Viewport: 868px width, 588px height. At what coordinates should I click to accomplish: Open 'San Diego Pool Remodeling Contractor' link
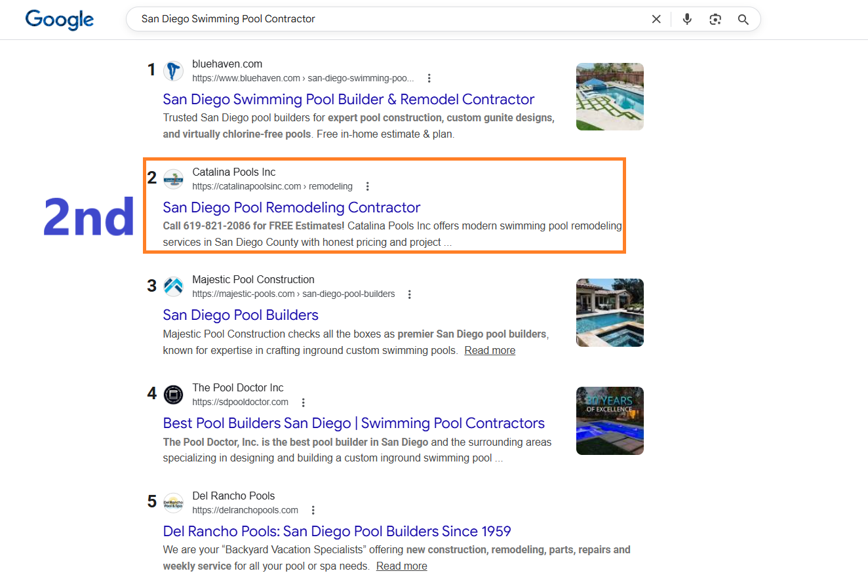(292, 207)
